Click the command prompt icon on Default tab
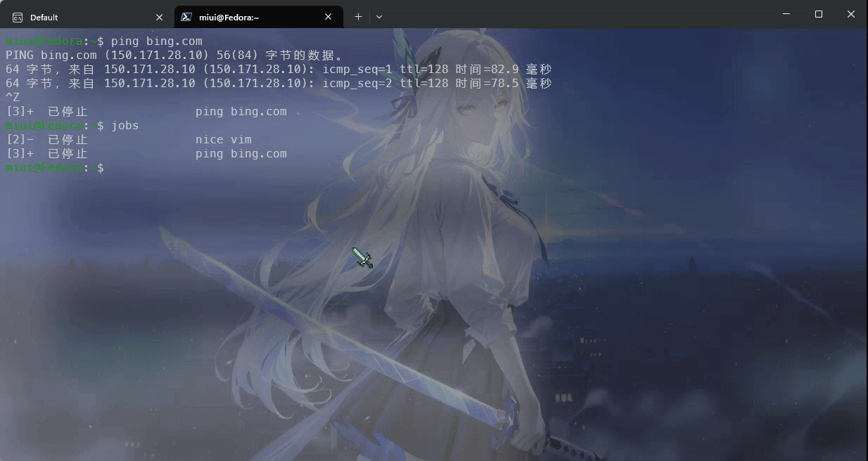This screenshot has width=868, height=461. 18,17
